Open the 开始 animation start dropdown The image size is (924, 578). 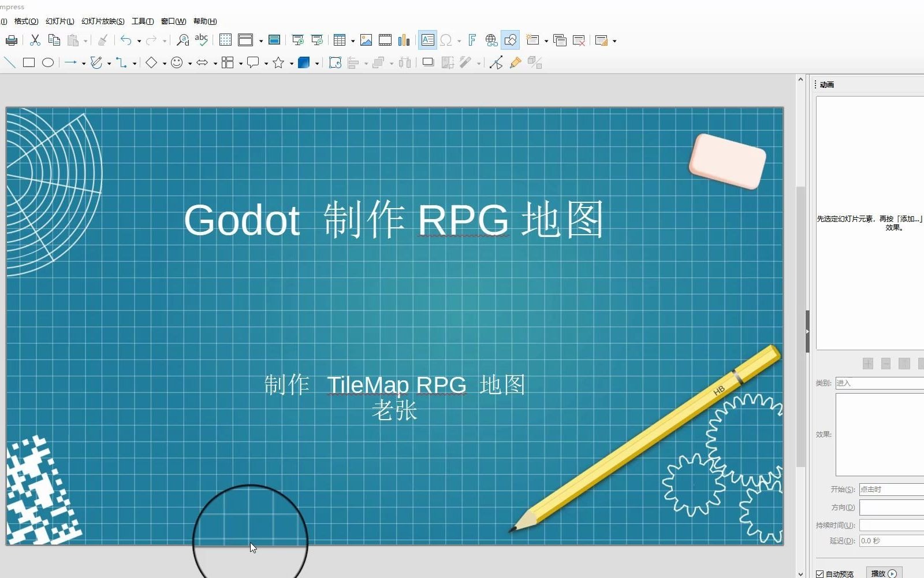pyautogui.click(x=891, y=489)
